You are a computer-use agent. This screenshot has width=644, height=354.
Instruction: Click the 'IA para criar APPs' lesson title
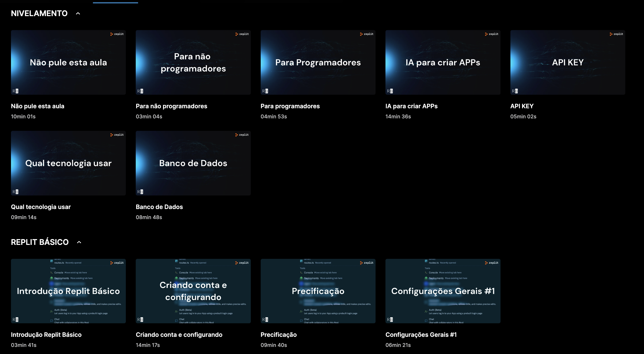point(411,106)
